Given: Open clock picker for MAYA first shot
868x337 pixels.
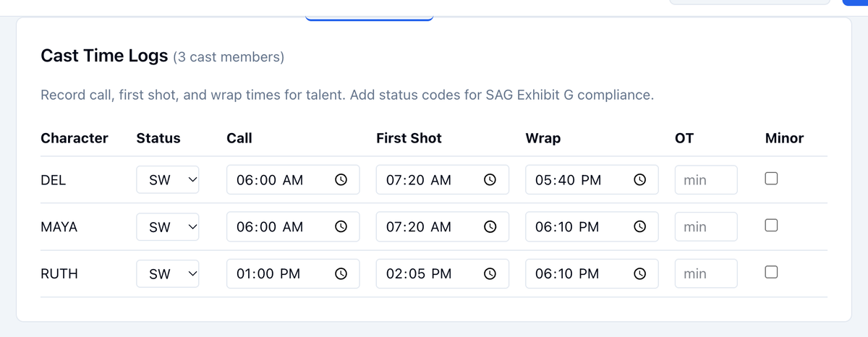Looking at the screenshot, I should (490, 227).
